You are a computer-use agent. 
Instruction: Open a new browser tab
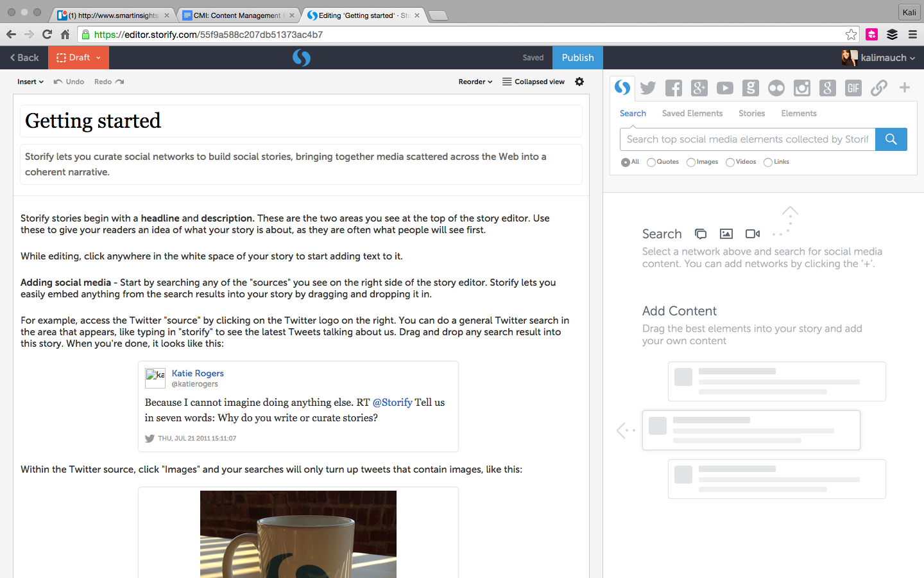438,15
